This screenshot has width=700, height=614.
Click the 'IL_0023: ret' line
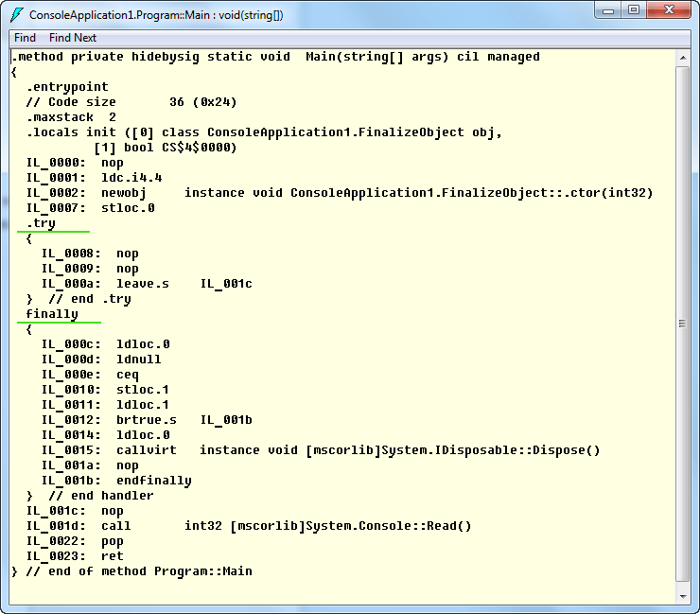(75, 556)
